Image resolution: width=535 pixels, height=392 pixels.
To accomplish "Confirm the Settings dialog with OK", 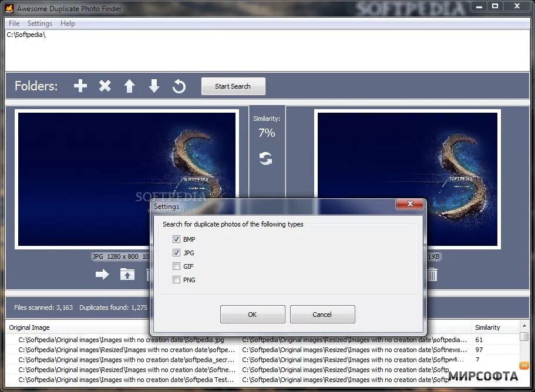I will coord(253,315).
